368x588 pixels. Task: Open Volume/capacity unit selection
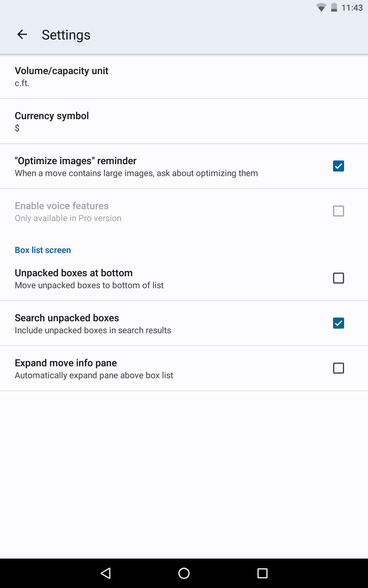(x=184, y=77)
